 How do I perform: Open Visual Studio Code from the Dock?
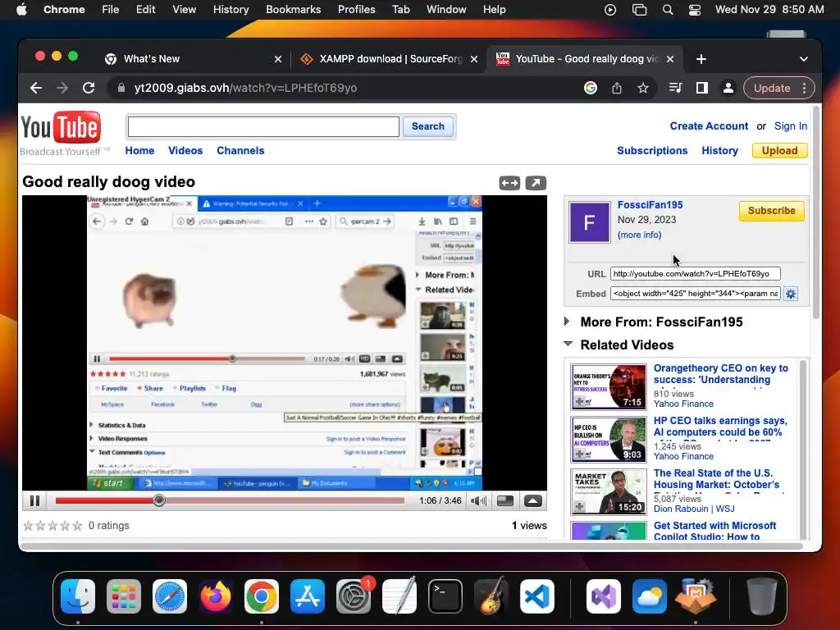pyautogui.click(x=536, y=596)
